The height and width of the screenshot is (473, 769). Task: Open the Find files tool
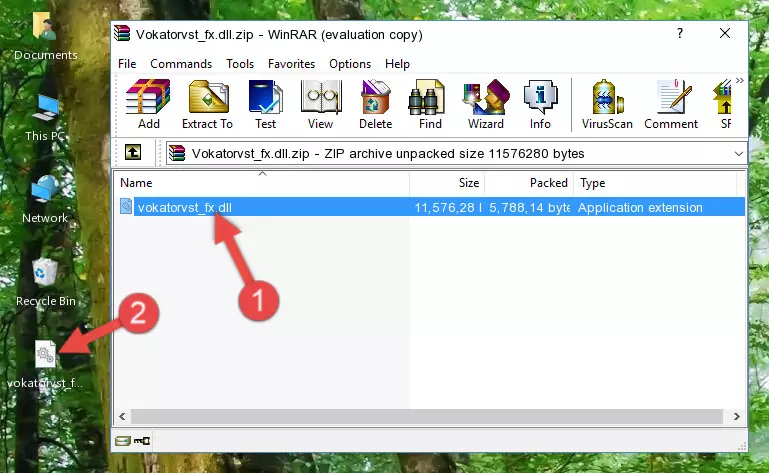(x=430, y=104)
